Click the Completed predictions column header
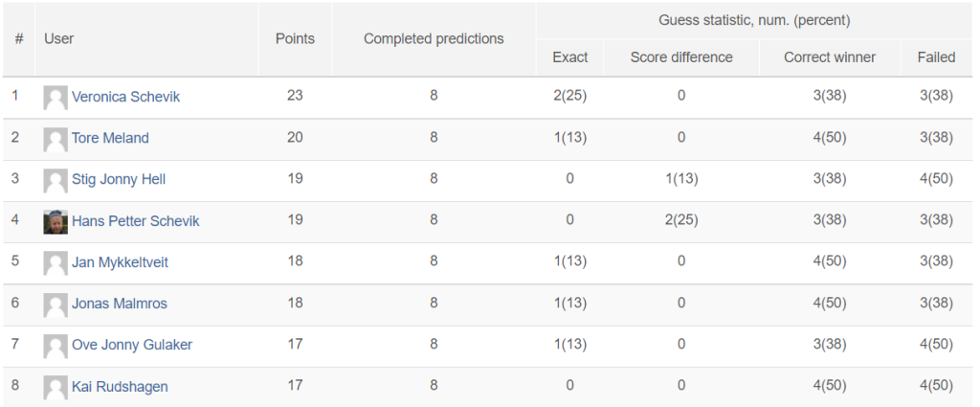Viewport: 980px width, 407px height. point(434,38)
